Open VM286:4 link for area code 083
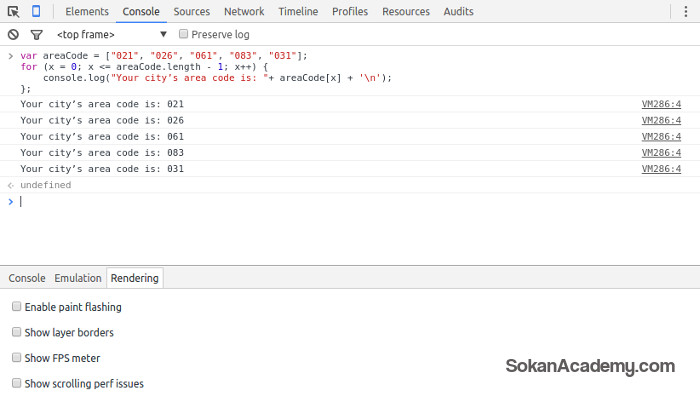700x402 pixels. 661,152
